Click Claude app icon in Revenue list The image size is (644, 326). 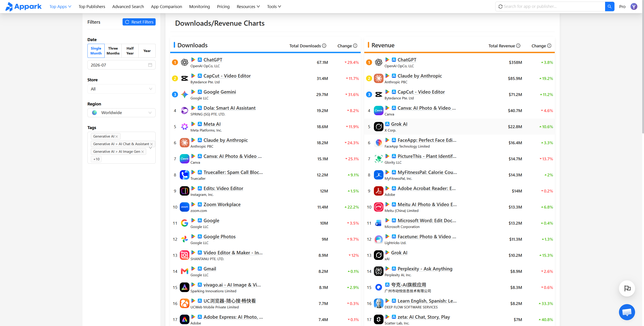[x=379, y=78]
